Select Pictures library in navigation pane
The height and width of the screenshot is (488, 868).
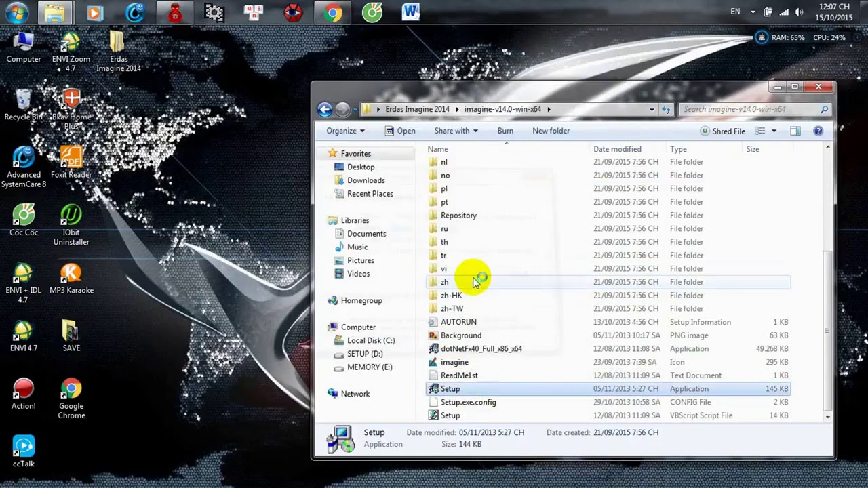point(360,260)
